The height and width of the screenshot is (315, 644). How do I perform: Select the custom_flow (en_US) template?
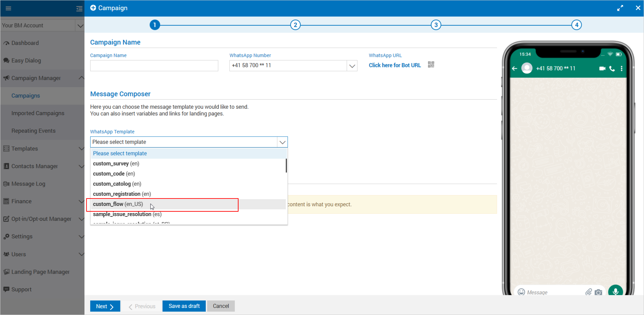click(x=188, y=204)
